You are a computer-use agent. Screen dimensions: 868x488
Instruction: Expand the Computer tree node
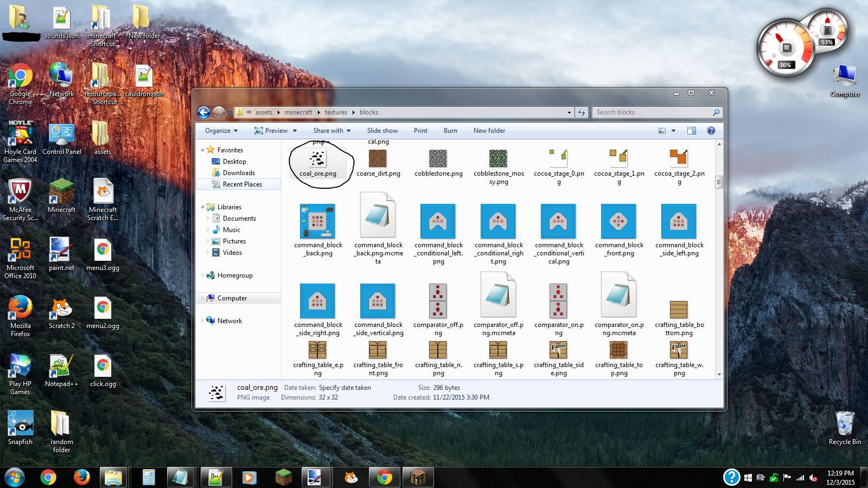[203, 298]
